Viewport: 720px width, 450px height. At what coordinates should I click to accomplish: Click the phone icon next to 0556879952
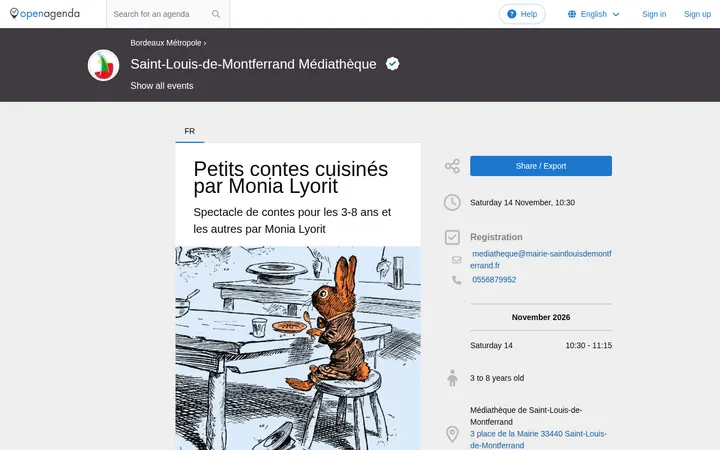point(456,280)
